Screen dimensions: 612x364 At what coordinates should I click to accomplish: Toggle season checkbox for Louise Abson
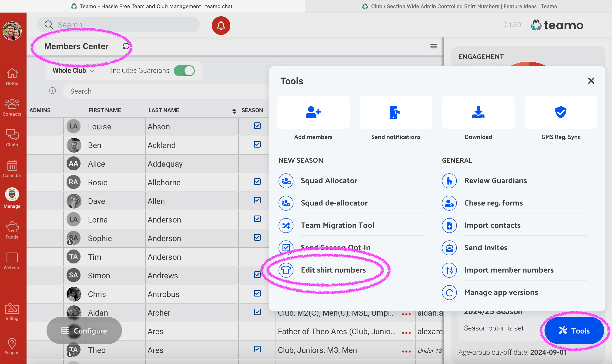[x=257, y=126]
